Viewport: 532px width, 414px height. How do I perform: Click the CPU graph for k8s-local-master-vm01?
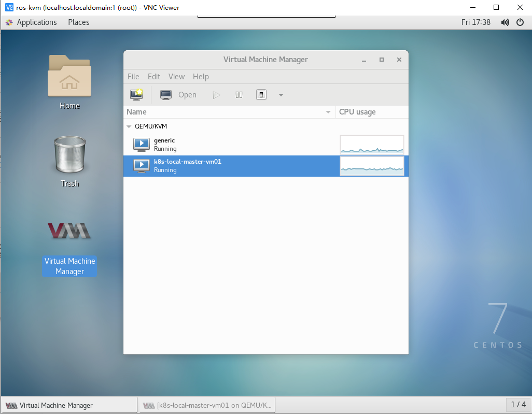(x=372, y=166)
